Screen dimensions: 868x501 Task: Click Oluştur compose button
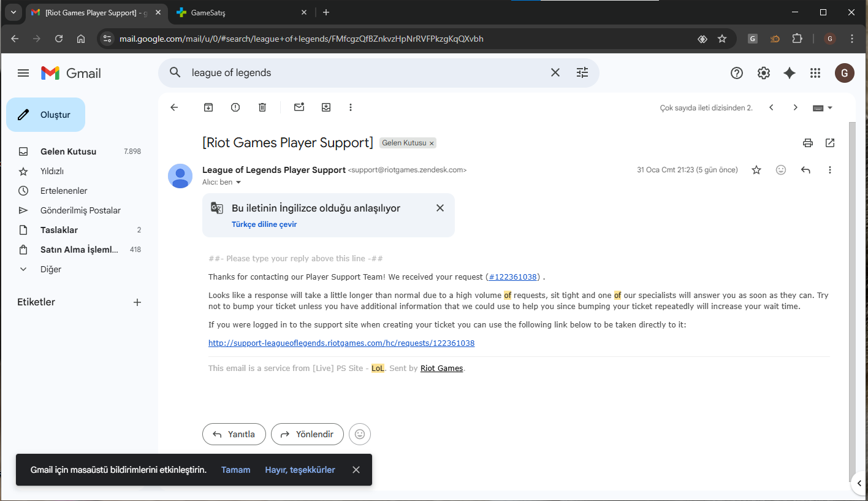[46, 115]
